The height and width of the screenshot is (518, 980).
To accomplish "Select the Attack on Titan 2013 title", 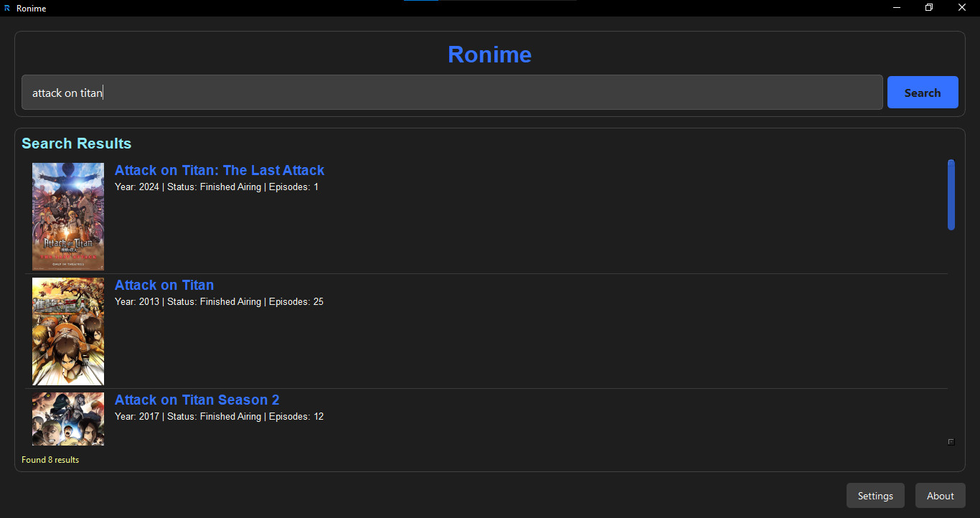I will pyautogui.click(x=164, y=285).
